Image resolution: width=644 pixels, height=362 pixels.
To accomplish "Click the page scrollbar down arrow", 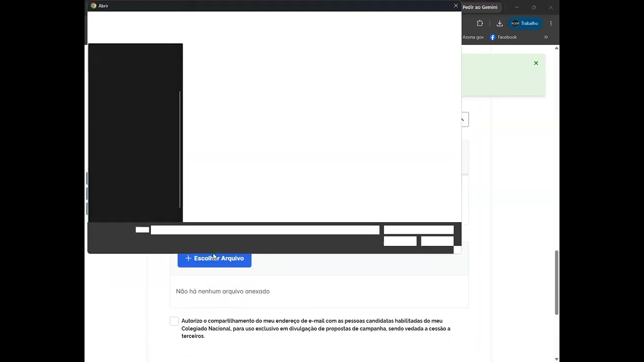I will [556, 359].
